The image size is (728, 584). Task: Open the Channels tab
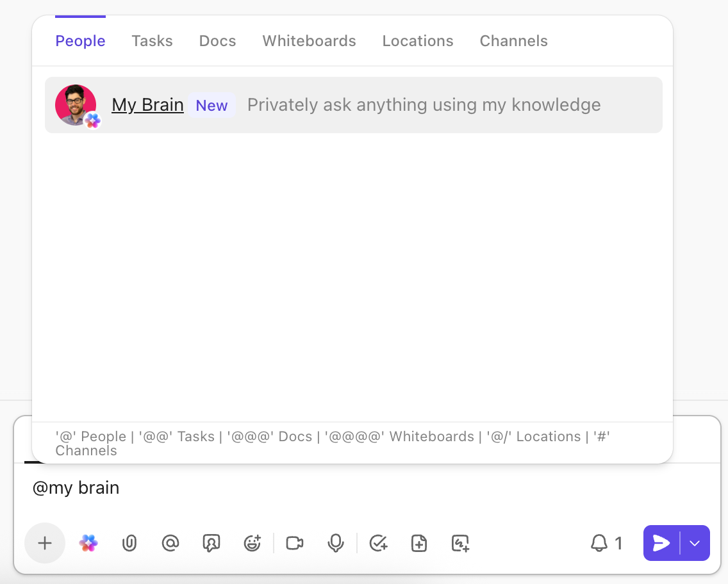(x=513, y=40)
